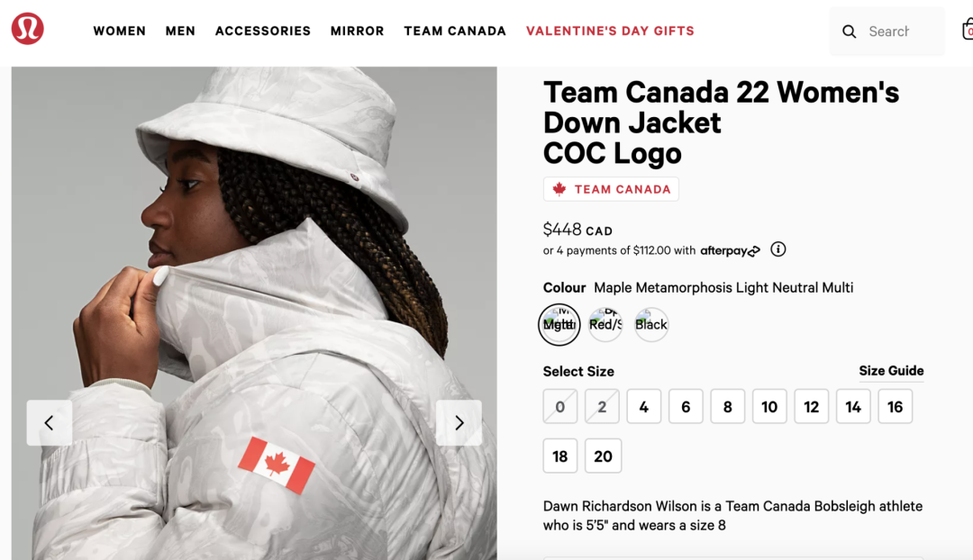Select the Black colour swatch
This screenshot has height=560, width=973.
(x=651, y=324)
